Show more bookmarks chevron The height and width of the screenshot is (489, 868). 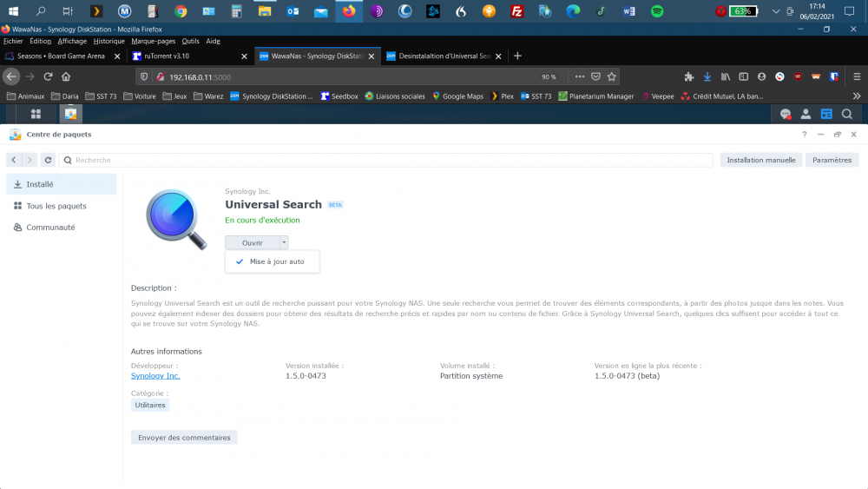click(x=857, y=96)
